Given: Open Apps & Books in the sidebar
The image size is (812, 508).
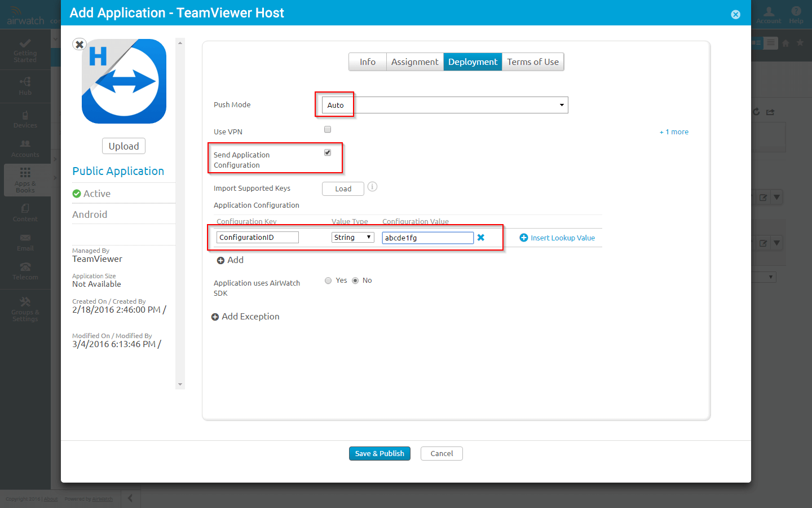Looking at the screenshot, I should 25,179.
